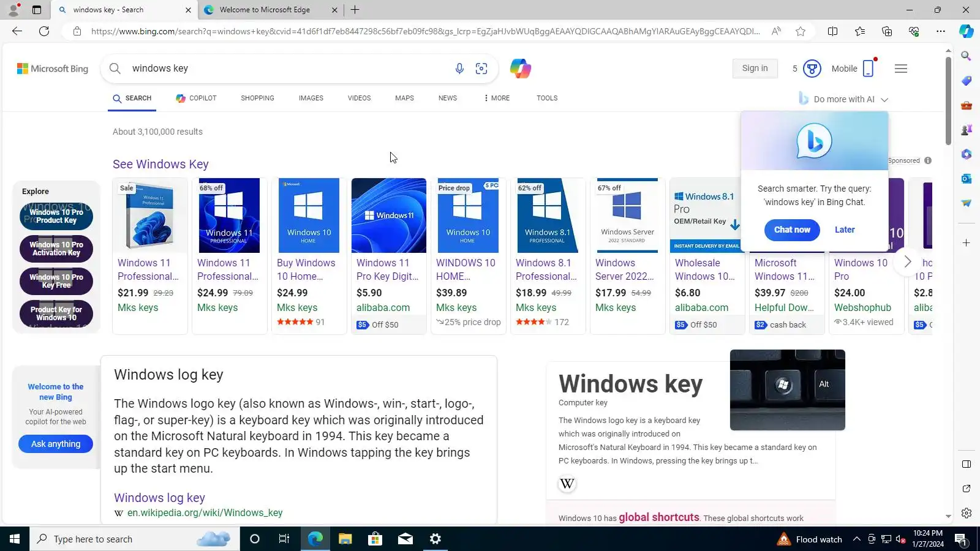The width and height of the screenshot is (980, 551).
Task: Switch to MAPS results tab
Action: [404, 98]
